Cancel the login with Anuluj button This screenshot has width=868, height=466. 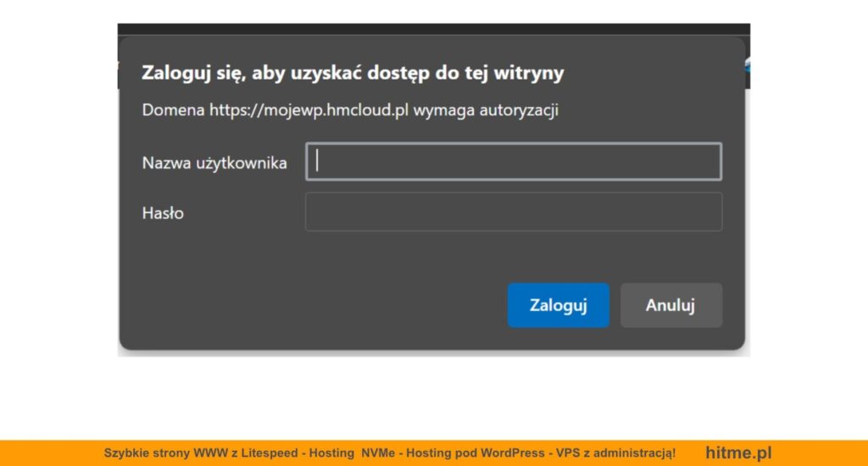click(x=671, y=305)
